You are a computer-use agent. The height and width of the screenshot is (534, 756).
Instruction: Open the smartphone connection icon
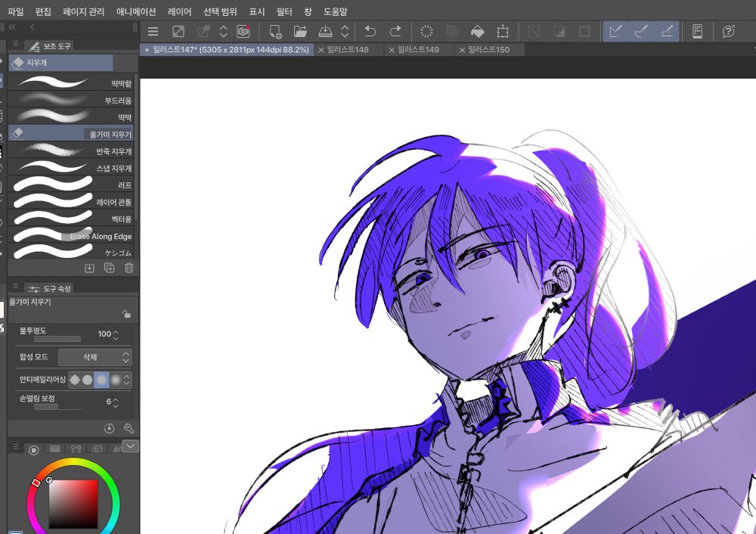pyautogui.click(x=697, y=32)
